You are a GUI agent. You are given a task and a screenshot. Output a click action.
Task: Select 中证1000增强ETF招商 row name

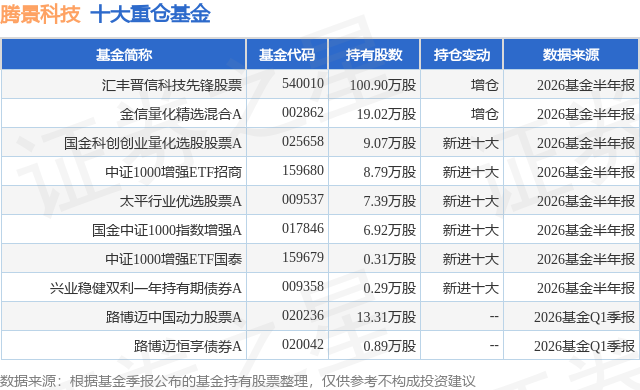[x=174, y=172]
